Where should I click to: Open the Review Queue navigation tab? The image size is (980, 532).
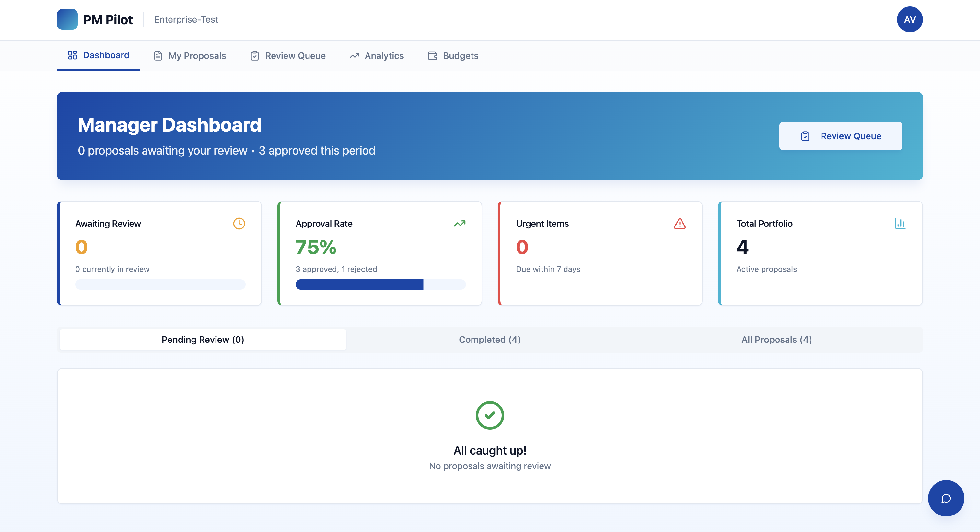pyautogui.click(x=288, y=56)
